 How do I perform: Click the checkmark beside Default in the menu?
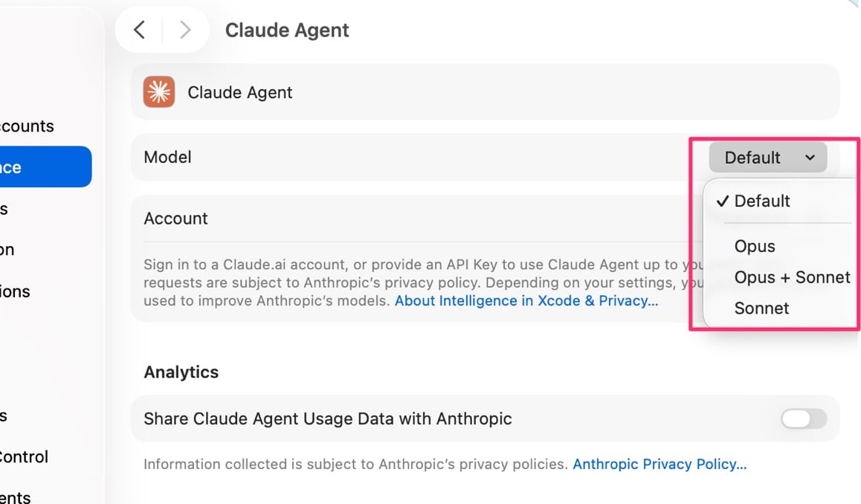(x=721, y=201)
